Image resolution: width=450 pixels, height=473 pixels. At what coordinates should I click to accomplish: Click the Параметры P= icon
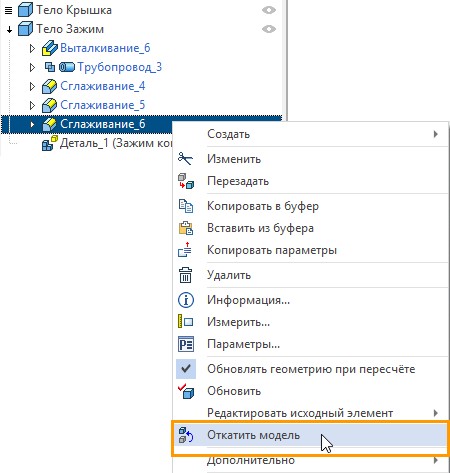pyautogui.click(x=186, y=344)
